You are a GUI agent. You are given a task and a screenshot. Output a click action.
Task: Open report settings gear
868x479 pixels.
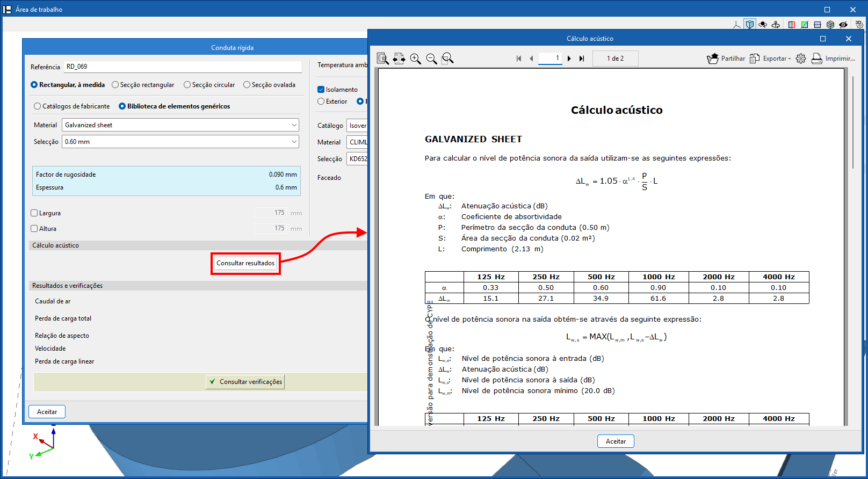pyautogui.click(x=801, y=59)
